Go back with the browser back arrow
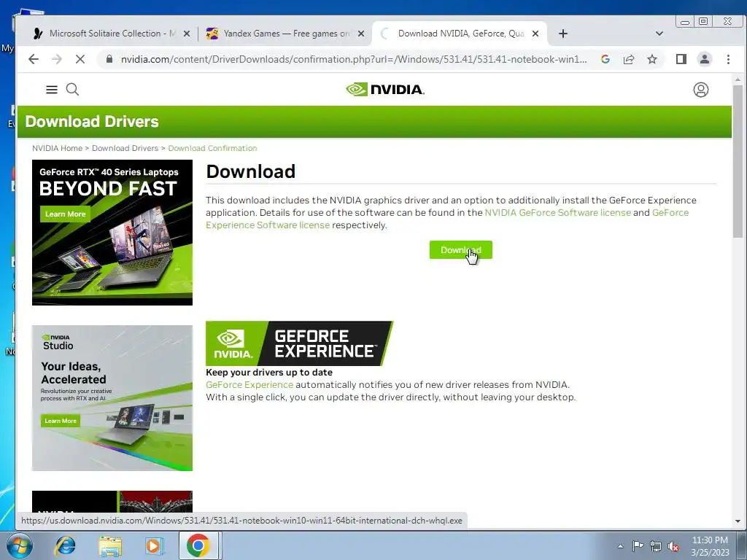This screenshot has height=560, width=747. pyautogui.click(x=34, y=59)
